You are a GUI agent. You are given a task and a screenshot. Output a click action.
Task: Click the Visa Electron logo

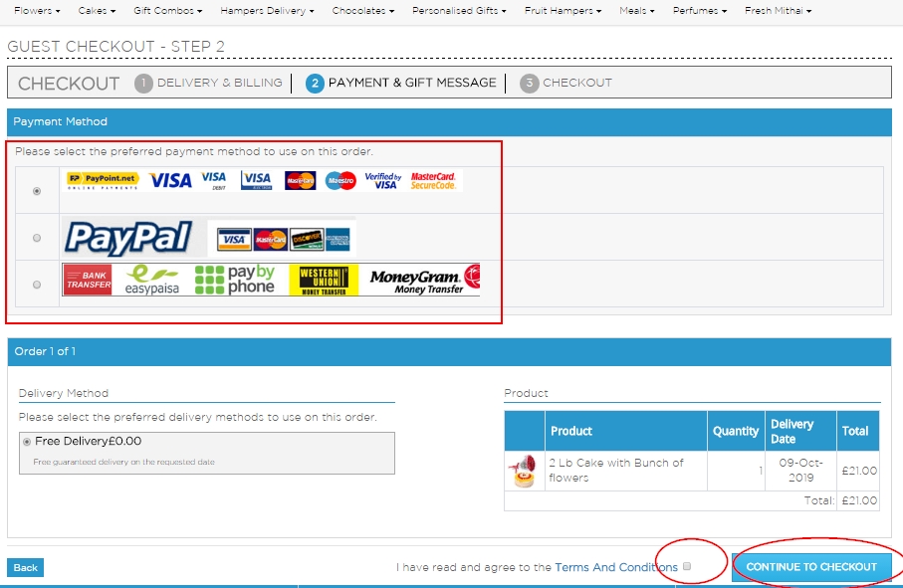[x=256, y=181]
